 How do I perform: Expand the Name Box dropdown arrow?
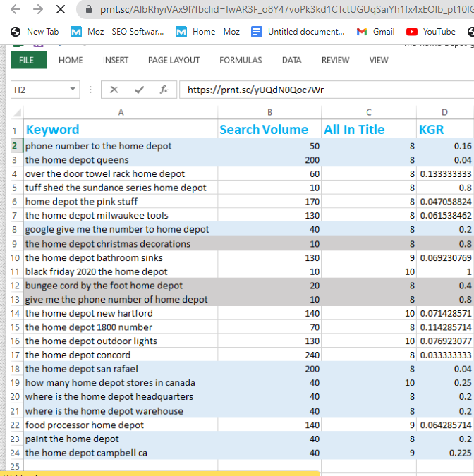(73, 90)
